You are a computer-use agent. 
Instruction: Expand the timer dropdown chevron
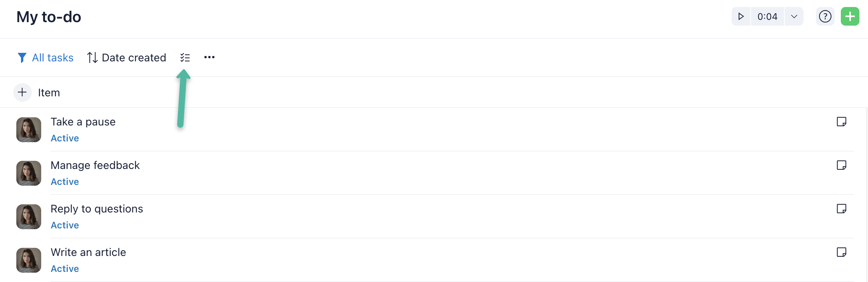794,17
